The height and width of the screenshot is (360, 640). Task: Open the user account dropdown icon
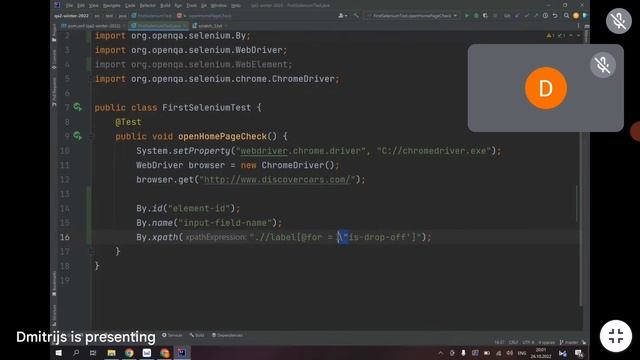[343, 16]
